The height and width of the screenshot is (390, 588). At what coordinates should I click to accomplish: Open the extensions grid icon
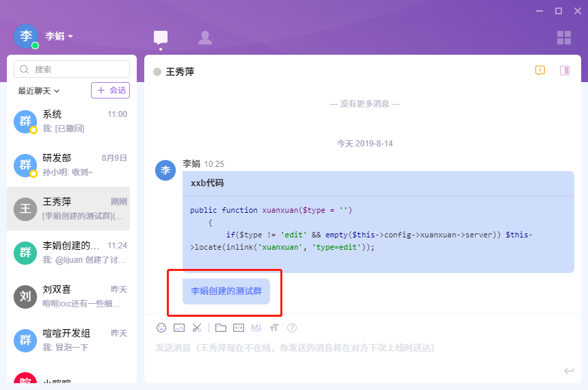pyautogui.click(x=564, y=38)
